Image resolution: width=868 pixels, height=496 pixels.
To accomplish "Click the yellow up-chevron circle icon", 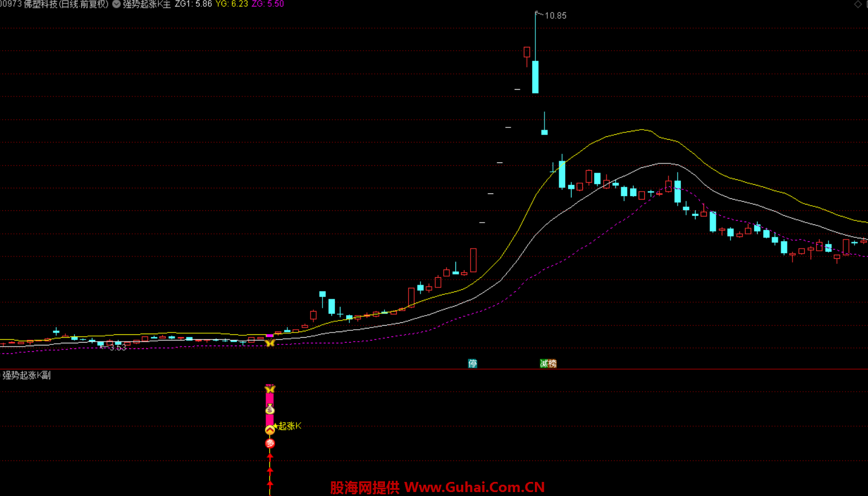I will point(270,429).
